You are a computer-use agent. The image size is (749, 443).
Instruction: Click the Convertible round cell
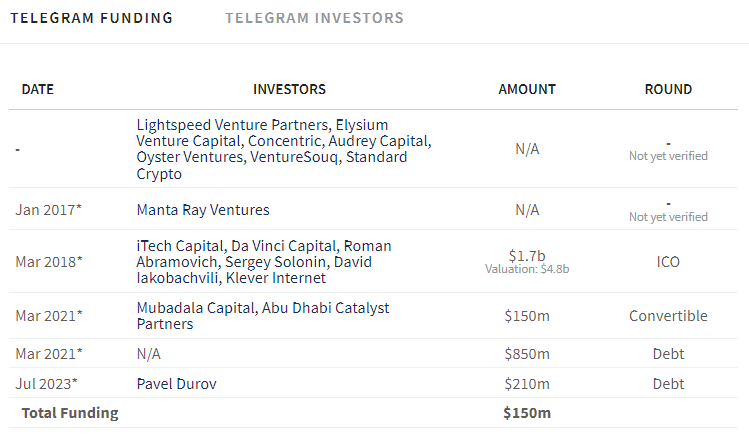[668, 316]
